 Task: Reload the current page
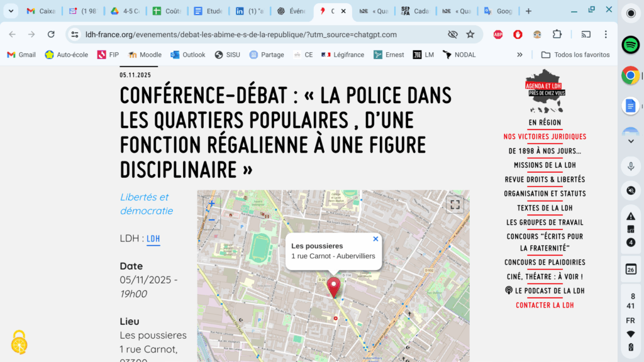tap(51, 35)
